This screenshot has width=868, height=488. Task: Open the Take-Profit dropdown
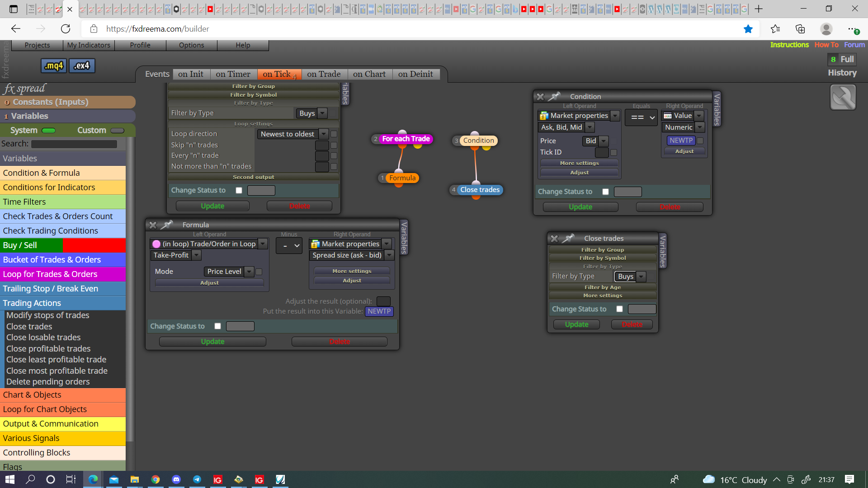(x=175, y=255)
